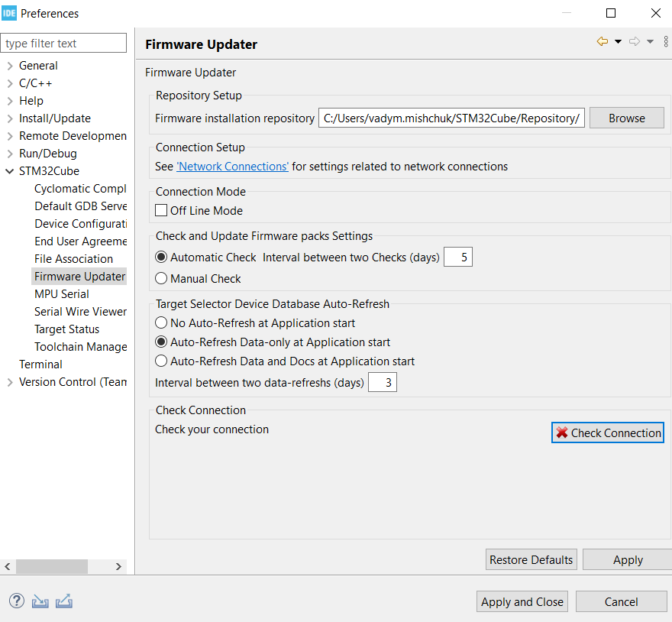Click the Help question mark icon

pyautogui.click(x=16, y=601)
